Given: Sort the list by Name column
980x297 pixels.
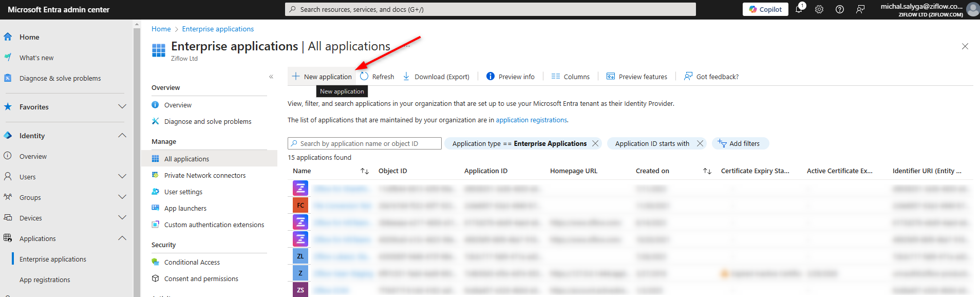Looking at the screenshot, I should (x=365, y=171).
